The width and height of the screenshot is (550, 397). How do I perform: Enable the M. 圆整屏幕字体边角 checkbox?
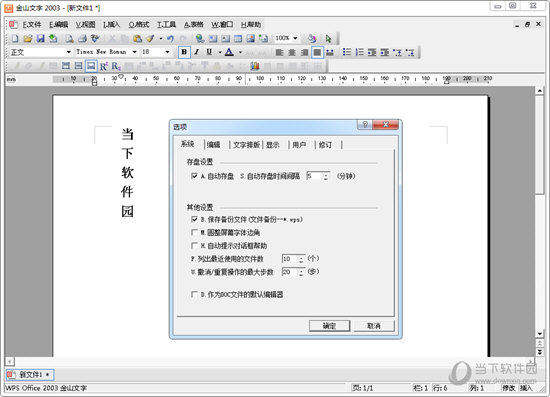194,232
